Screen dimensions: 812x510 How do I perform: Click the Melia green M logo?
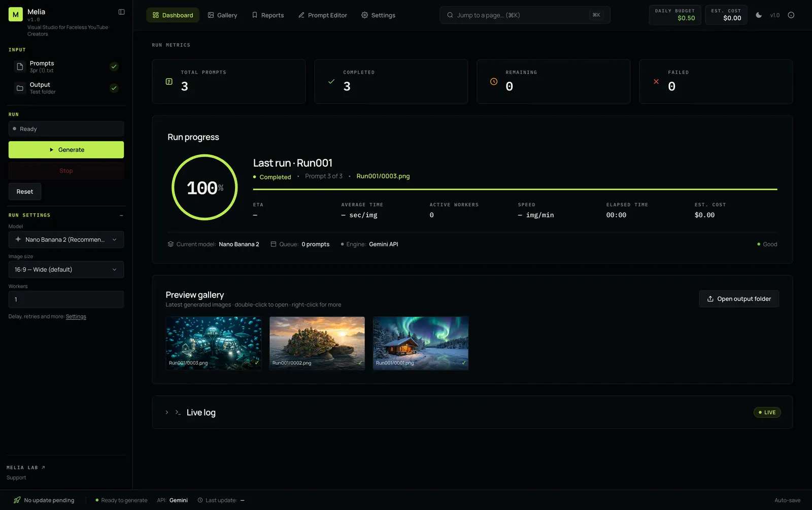[16, 15]
